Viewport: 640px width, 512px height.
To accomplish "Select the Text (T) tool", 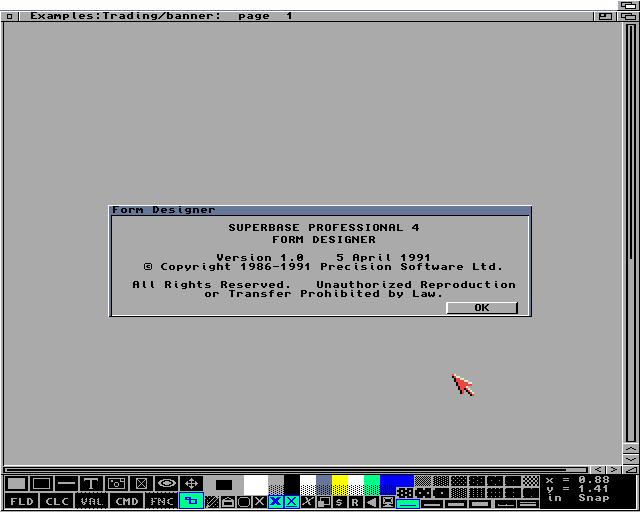I will click(x=91, y=484).
